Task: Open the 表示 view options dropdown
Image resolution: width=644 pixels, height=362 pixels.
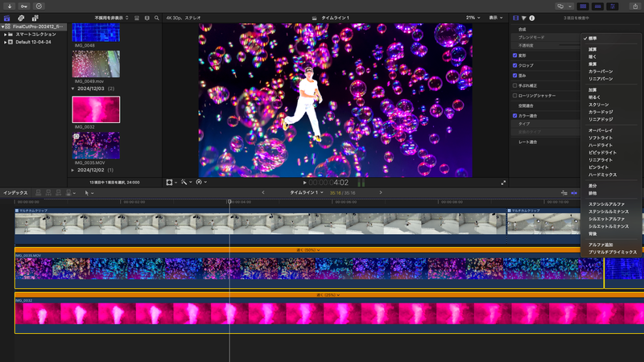Action: 495,18
